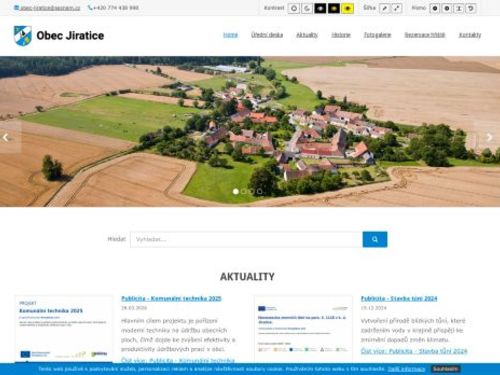500x375 pixels.
Task: Open the Aktuality menu item
Action: coord(307,35)
